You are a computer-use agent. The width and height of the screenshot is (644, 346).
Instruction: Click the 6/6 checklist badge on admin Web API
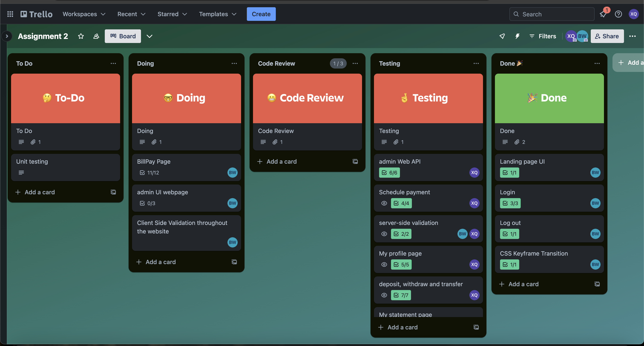[x=389, y=172]
